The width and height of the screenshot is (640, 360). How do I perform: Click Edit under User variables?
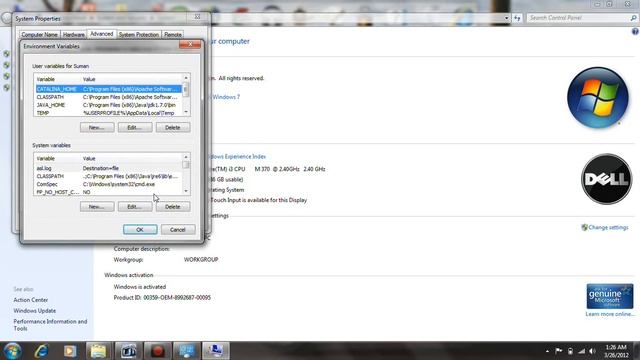135,127
